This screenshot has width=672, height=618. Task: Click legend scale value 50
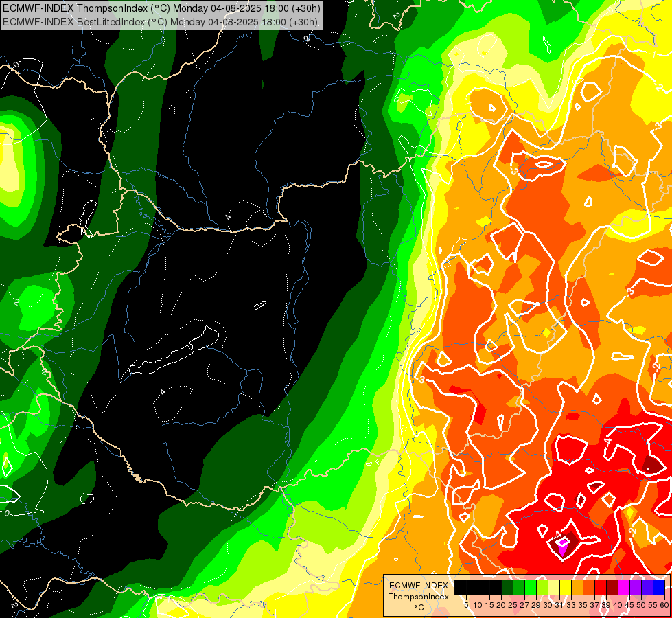pyautogui.click(x=642, y=605)
